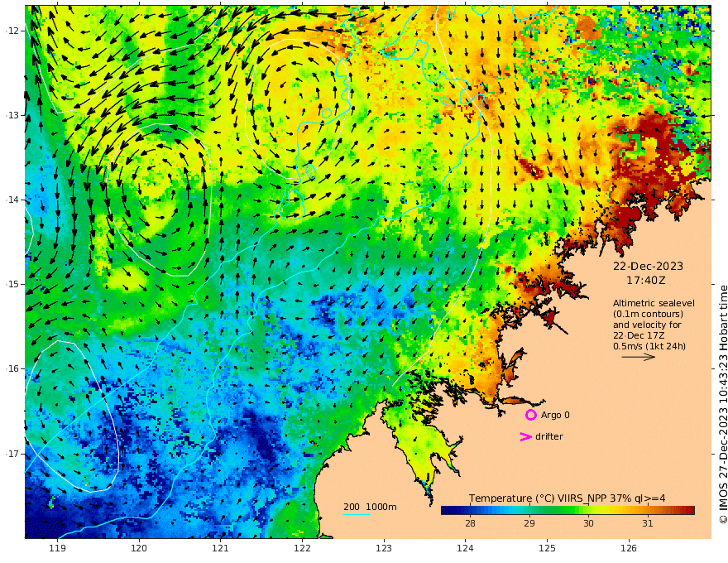Click the longitude axis label '126'

tap(629, 549)
